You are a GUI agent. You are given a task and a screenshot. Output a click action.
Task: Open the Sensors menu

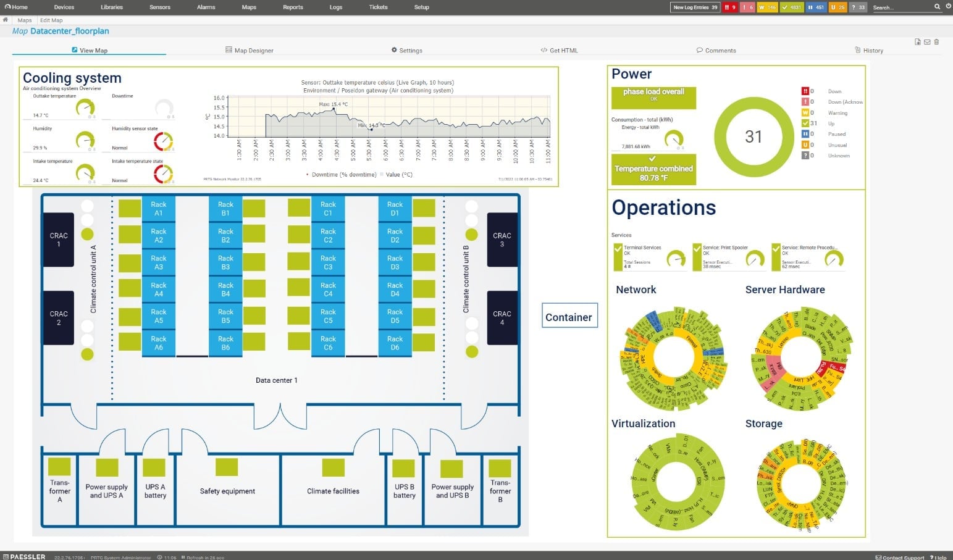[x=160, y=7]
